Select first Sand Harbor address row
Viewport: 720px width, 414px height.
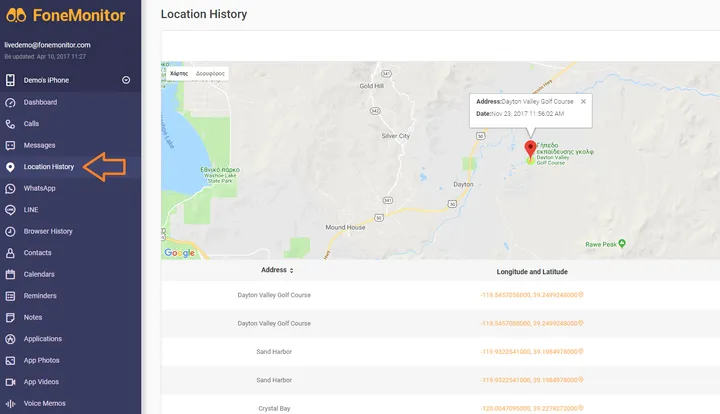pyautogui.click(x=274, y=352)
